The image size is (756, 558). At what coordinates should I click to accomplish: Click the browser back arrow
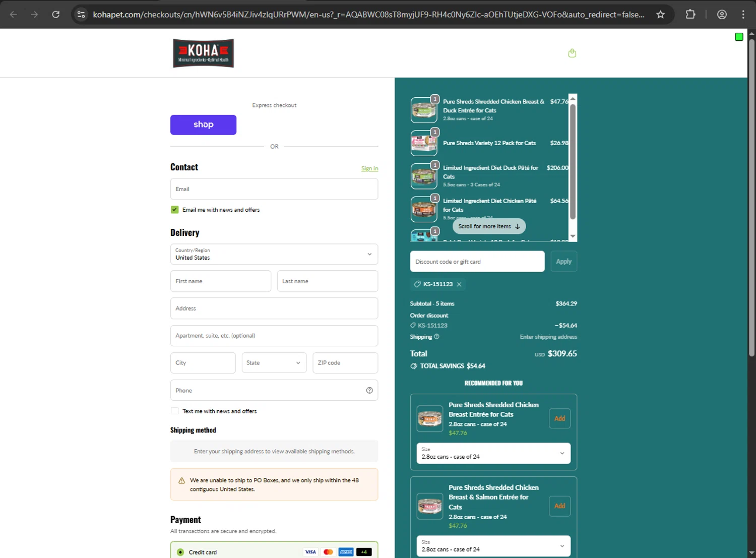[14, 15]
